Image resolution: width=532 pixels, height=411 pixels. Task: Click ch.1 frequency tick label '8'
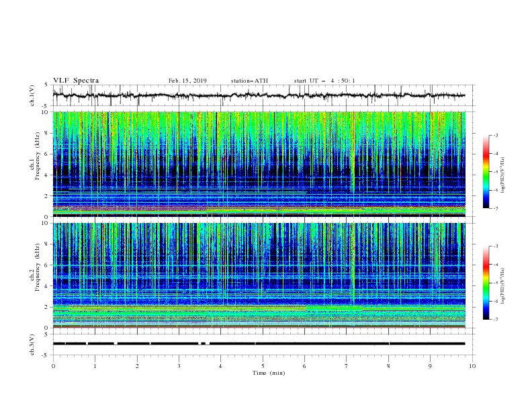(x=47, y=133)
